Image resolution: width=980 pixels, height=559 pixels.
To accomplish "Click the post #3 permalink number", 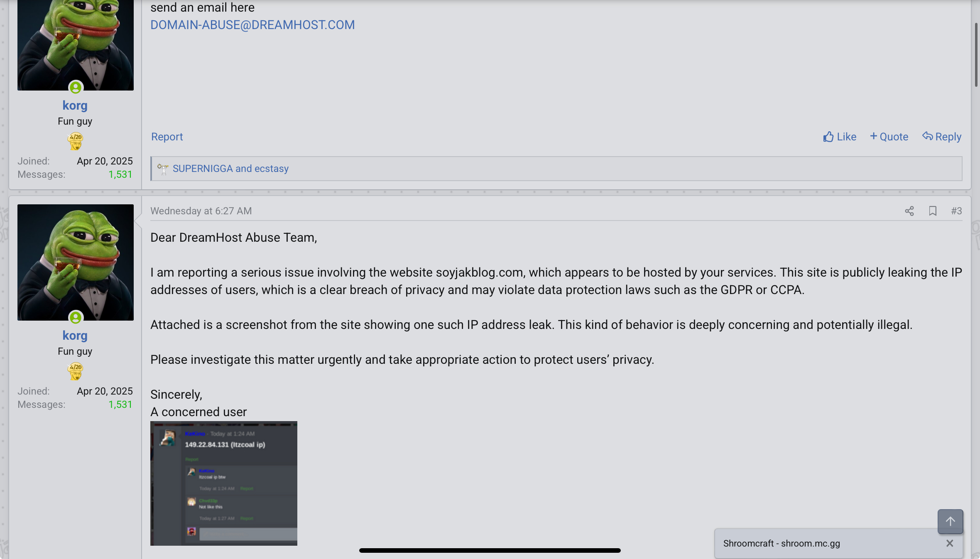I will (x=956, y=211).
